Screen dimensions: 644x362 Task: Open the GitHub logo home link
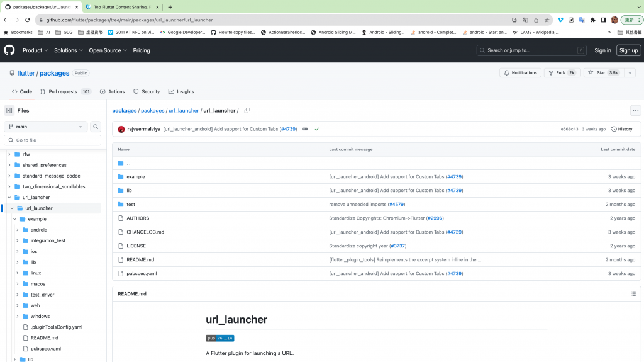point(9,50)
